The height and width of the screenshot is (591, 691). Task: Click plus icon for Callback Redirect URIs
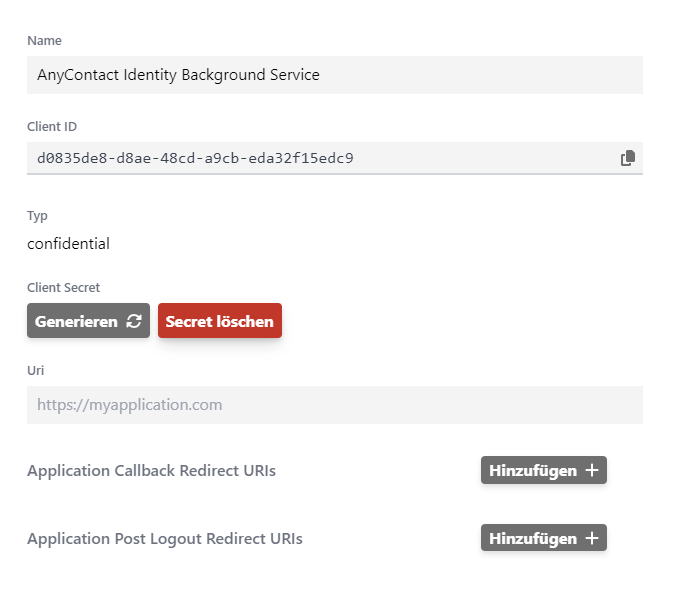592,470
